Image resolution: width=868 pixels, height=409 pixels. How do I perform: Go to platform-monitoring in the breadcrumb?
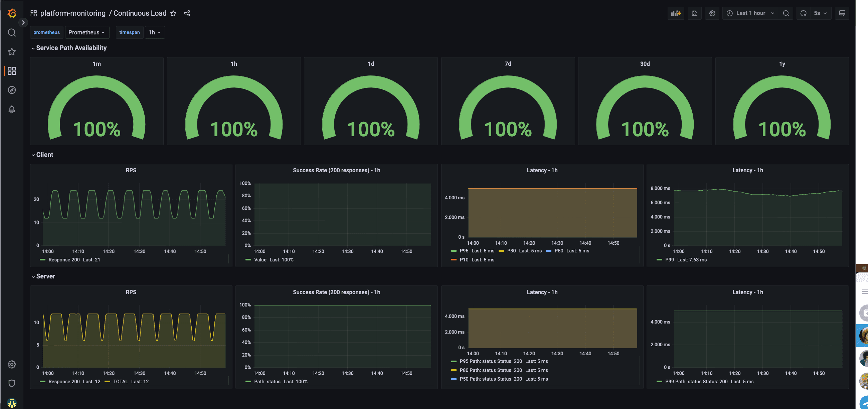[73, 13]
